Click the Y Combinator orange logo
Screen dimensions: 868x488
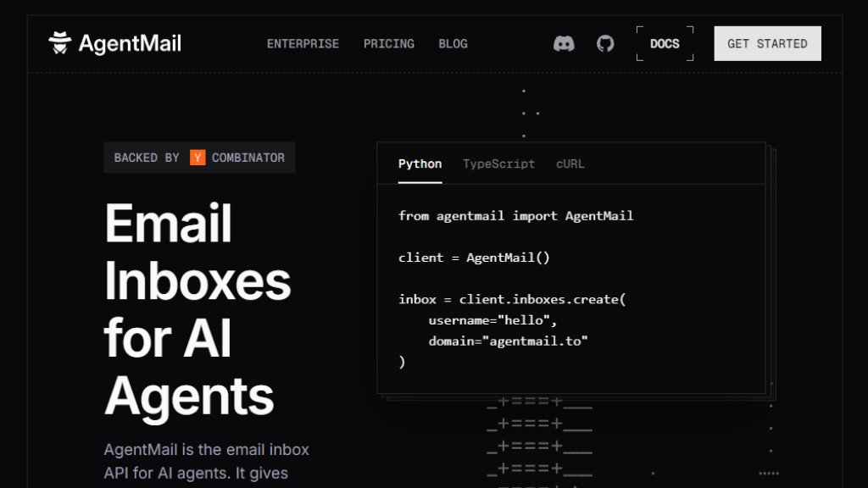198,158
